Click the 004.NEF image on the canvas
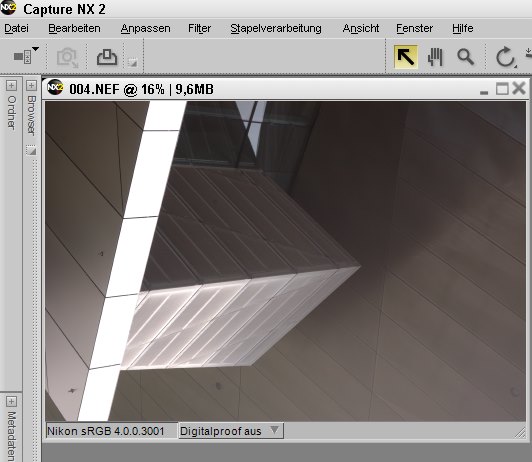This screenshot has height=462, width=532. coord(285,261)
